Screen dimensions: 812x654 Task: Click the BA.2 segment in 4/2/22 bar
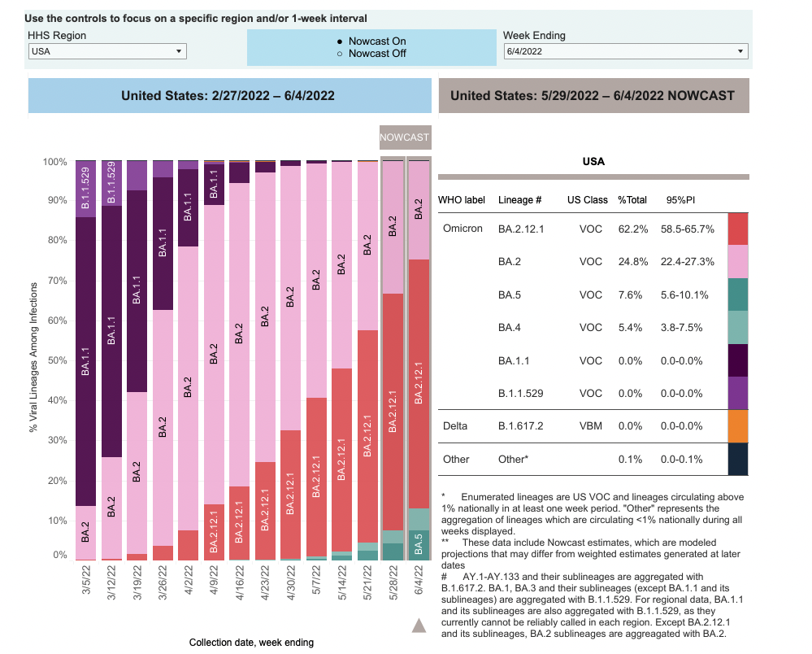click(x=188, y=386)
